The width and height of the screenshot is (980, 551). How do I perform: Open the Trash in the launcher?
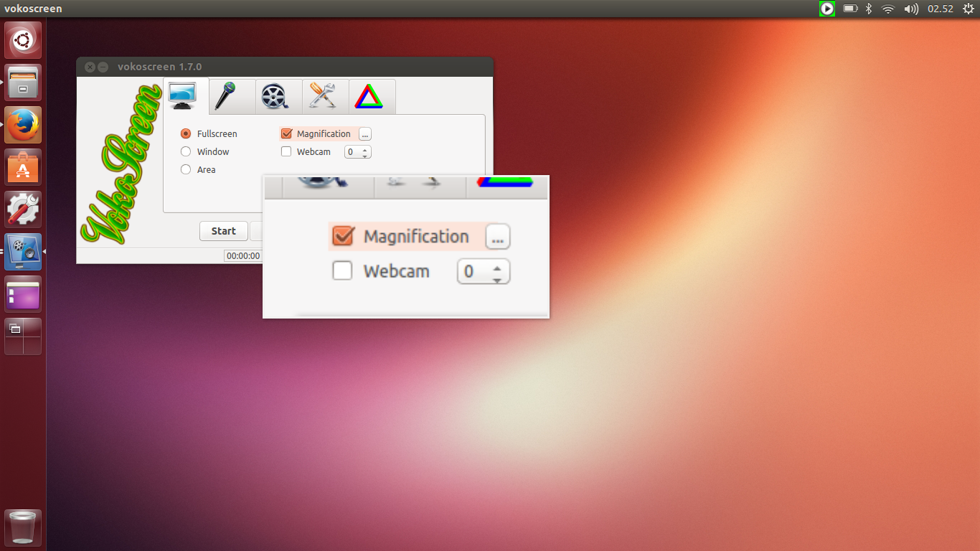pyautogui.click(x=23, y=528)
